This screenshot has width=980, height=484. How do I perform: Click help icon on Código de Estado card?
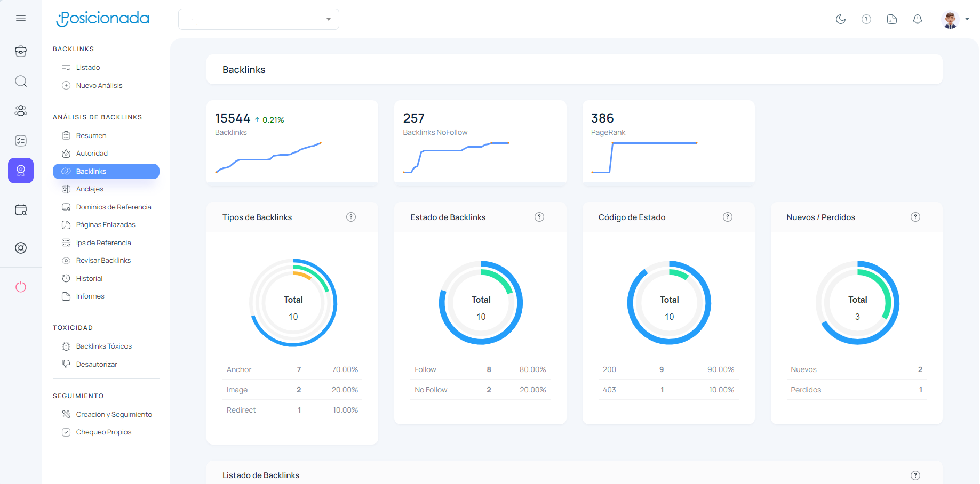click(728, 217)
